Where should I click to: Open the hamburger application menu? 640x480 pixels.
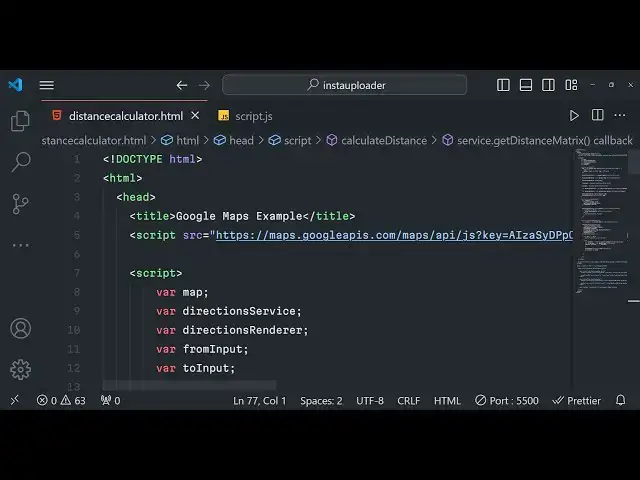click(x=47, y=85)
